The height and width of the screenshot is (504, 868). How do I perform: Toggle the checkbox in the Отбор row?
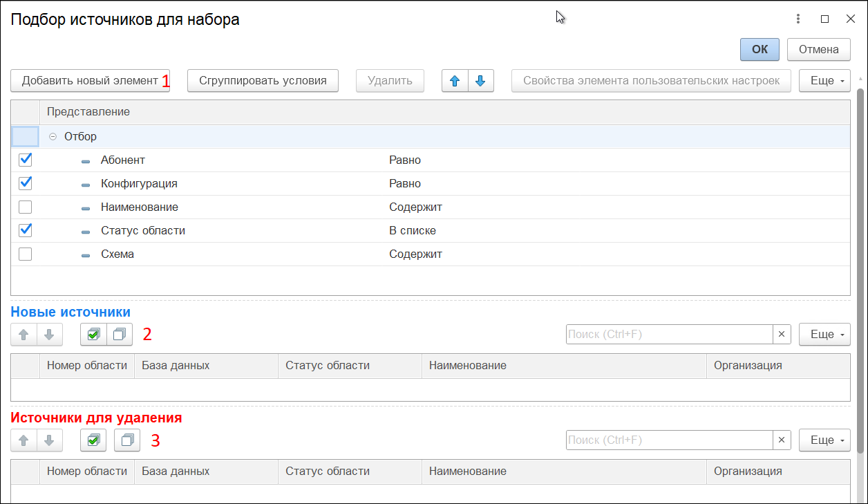25,136
